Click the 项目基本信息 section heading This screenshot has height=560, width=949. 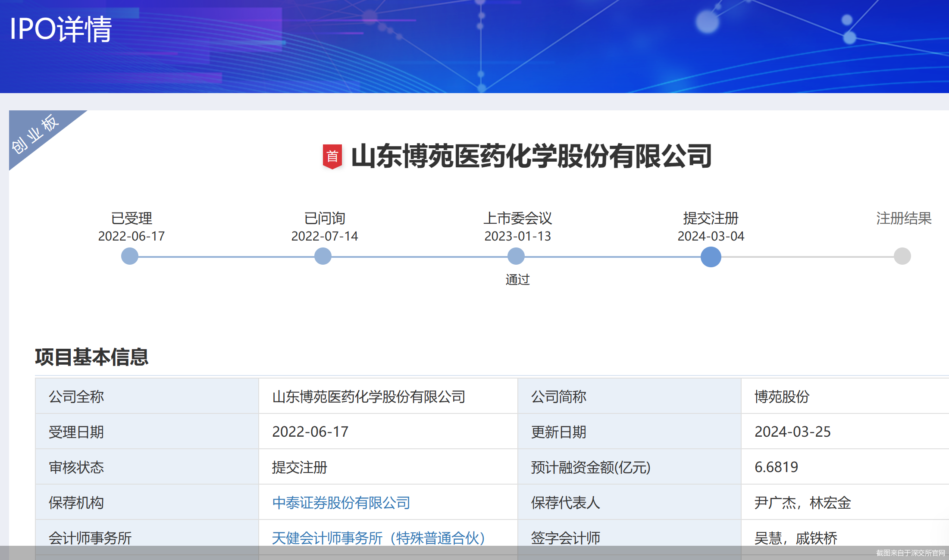tap(92, 357)
